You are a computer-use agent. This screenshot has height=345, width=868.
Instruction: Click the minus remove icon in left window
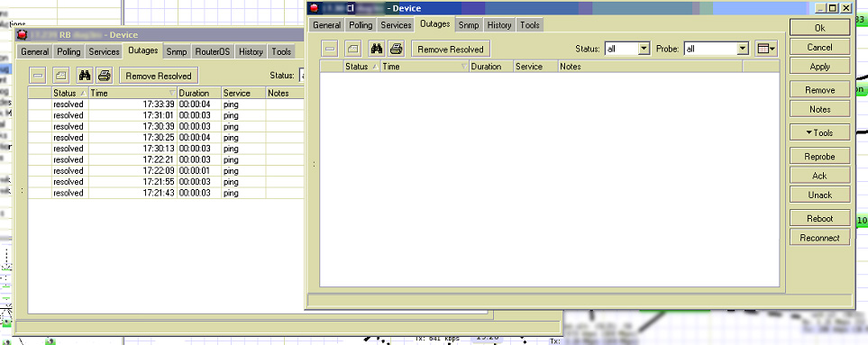[38, 76]
